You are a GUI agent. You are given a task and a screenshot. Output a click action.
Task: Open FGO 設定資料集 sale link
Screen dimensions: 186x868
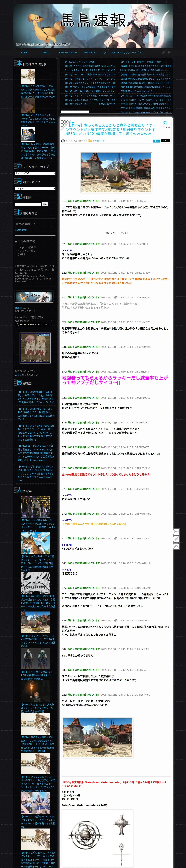click(x=114, y=784)
